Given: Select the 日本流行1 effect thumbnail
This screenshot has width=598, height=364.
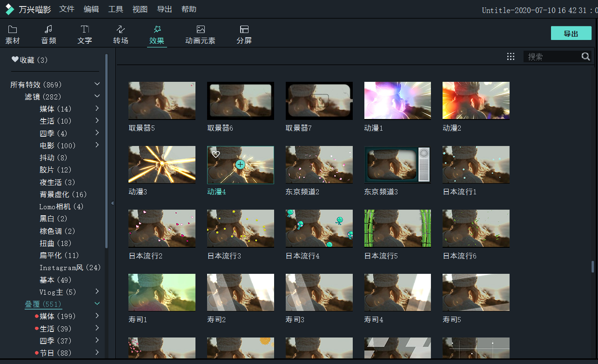Looking at the screenshot, I should [476, 165].
